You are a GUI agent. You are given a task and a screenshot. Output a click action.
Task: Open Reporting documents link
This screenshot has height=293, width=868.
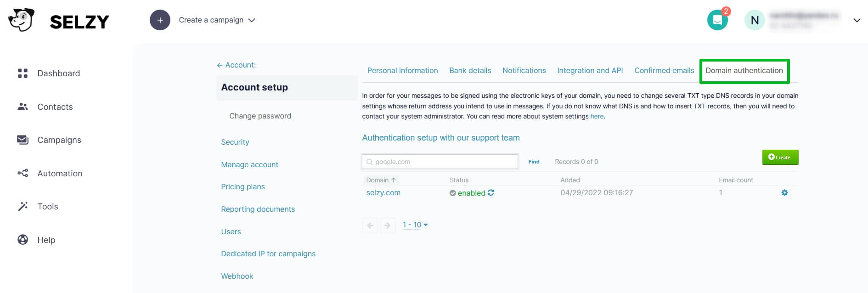(258, 209)
